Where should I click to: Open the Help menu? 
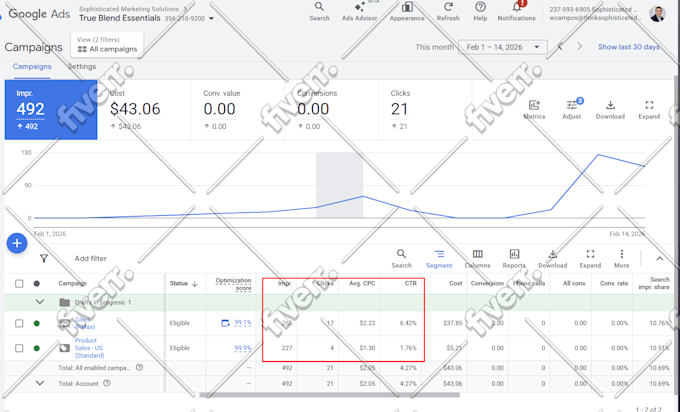point(480,12)
